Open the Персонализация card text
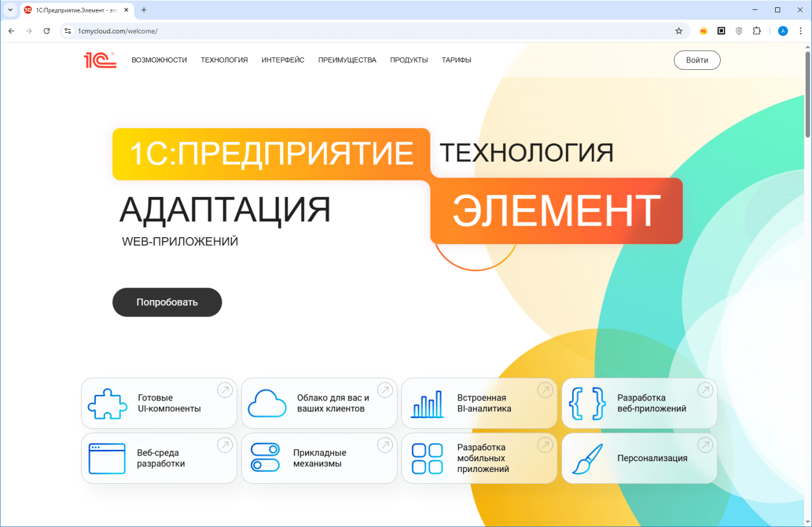The height and width of the screenshot is (527, 812). tap(652, 458)
